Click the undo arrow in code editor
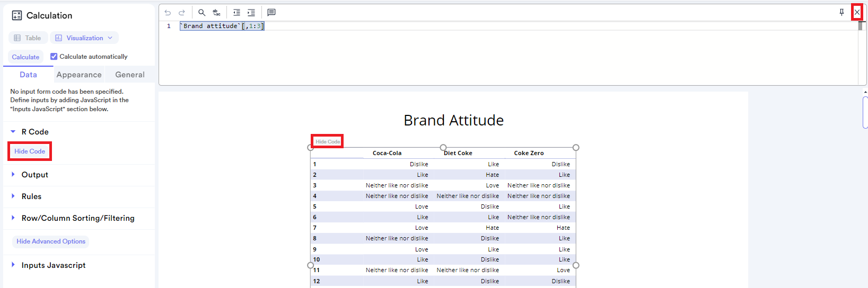Screen dimensions: 868x288 (x=168, y=12)
